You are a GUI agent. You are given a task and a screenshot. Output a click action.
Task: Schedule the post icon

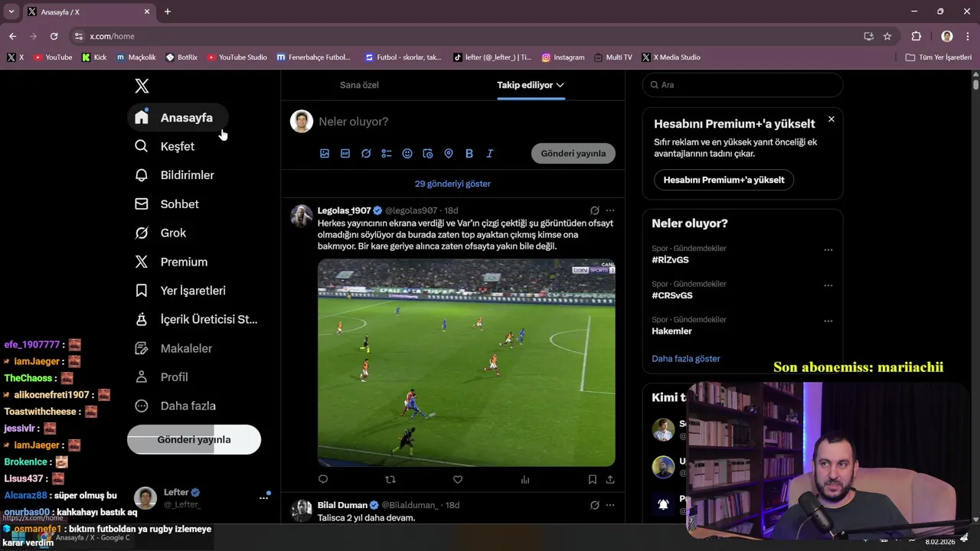(428, 154)
